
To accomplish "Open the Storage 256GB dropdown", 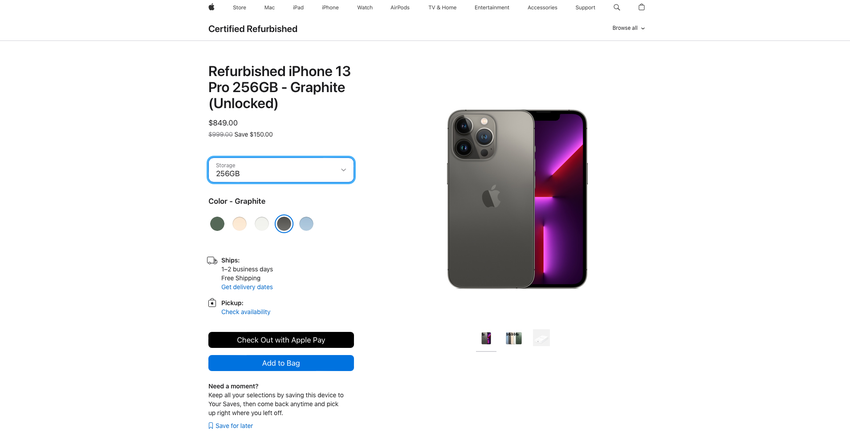I will point(281,170).
